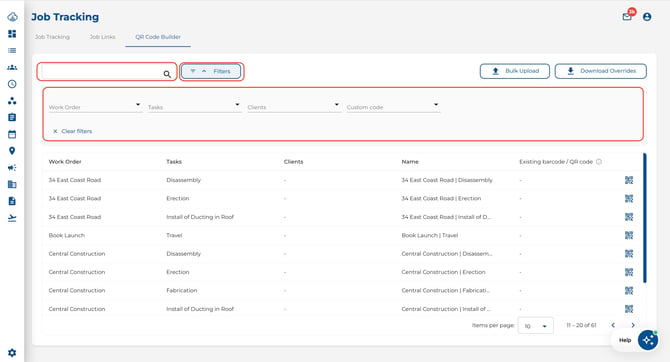This screenshot has width=670, height=362.
Task: Go to next page of results
Action: pyautogui.click(x=633, y=325)
